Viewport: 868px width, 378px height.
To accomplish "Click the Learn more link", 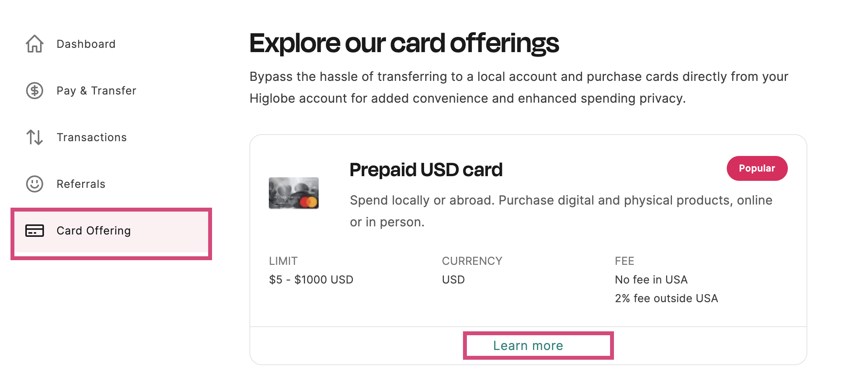I will coord(528,345).
